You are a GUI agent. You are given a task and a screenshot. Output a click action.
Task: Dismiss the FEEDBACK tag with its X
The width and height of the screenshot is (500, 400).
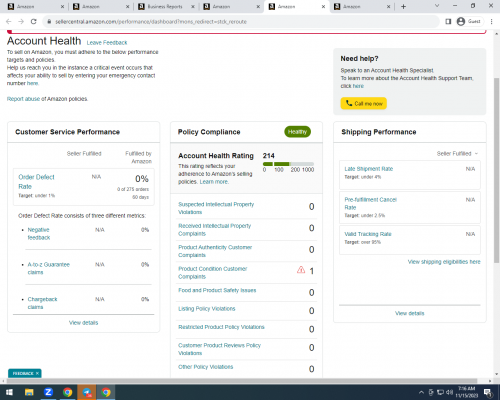(x=37, y=373)
